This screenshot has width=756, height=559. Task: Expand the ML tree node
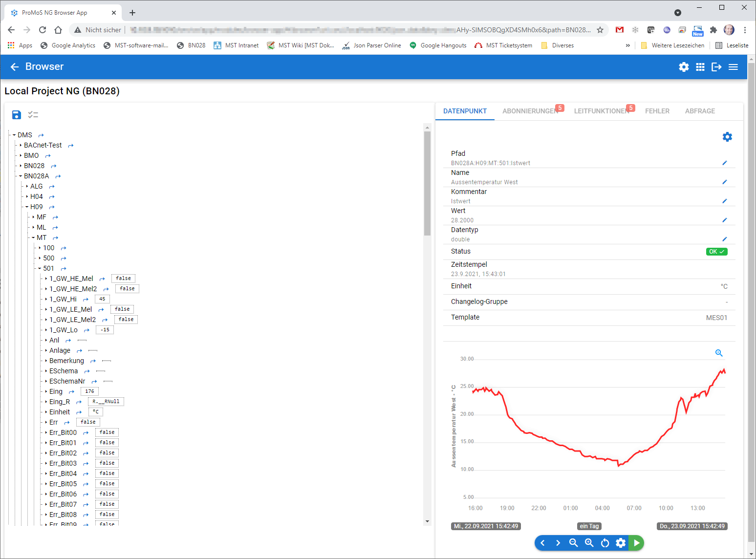click(33, 227)
